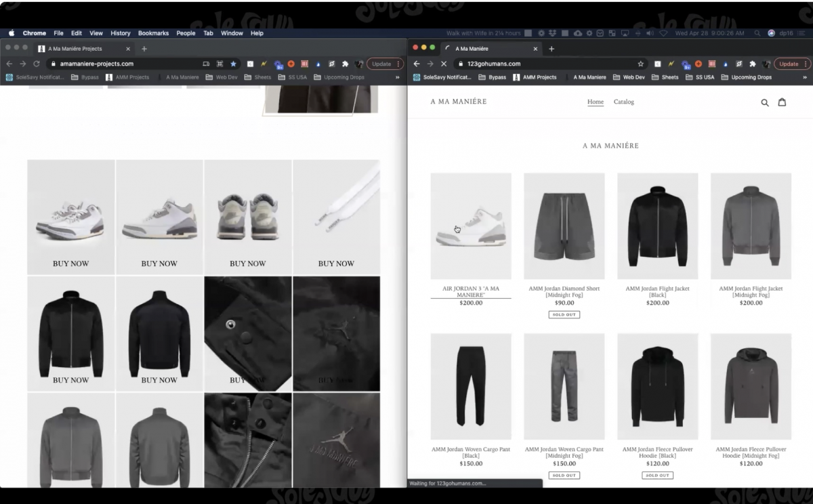Screen dimensions: 813x504
Task: Open the People menu in the menu bar
Action: [186, 33]
